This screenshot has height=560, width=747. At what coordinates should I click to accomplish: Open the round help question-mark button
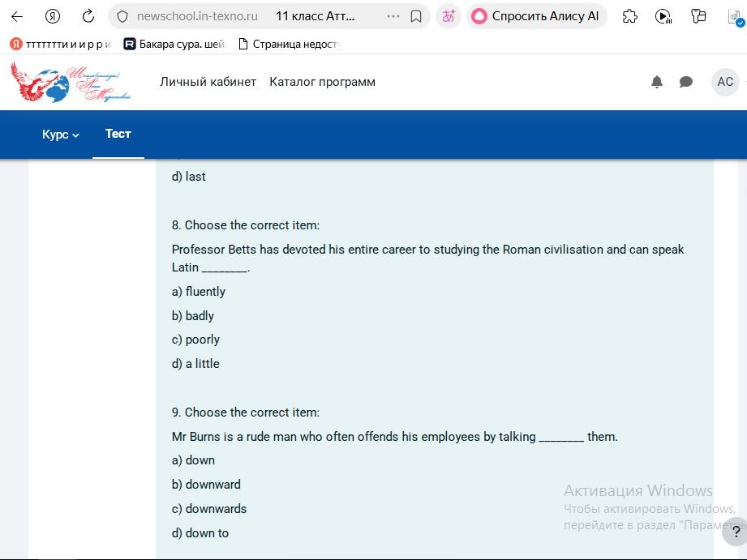click(736, 532)
